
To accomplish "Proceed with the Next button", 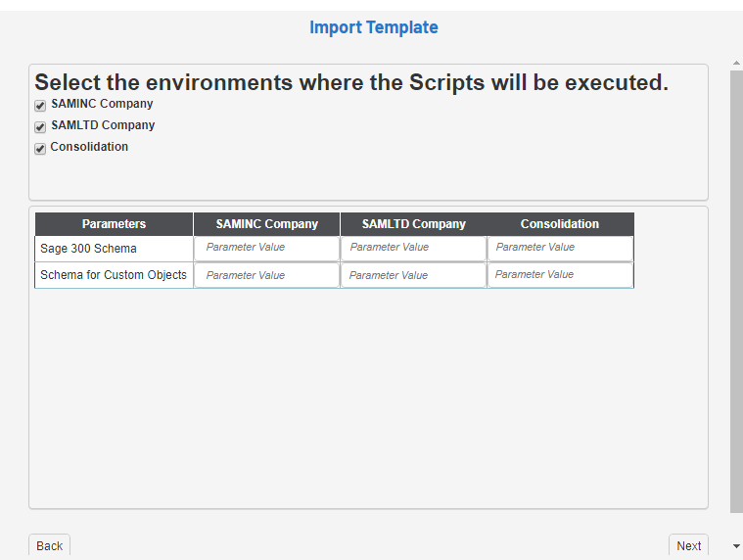I will tap(688, 546).
